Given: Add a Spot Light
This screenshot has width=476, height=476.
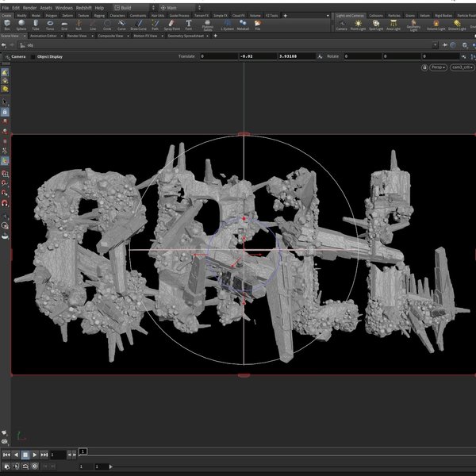Looking at the screenshot, I should (x=376, y=25).
